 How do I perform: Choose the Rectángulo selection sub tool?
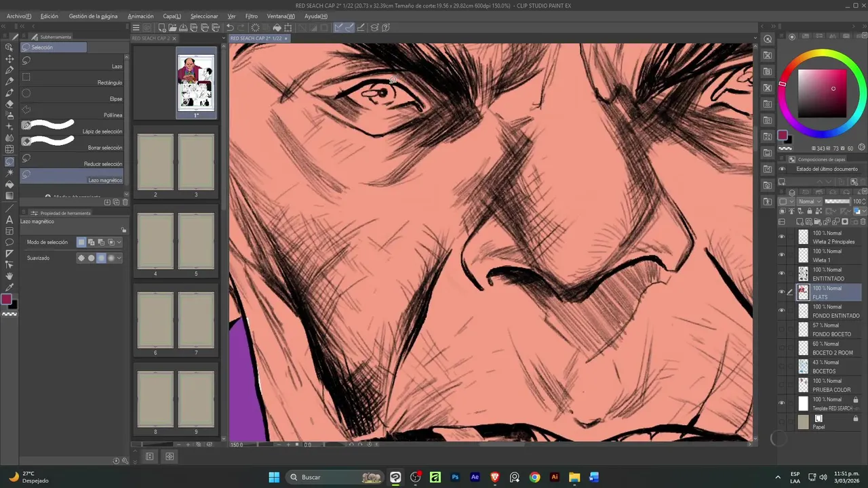pyautogui.click(x=72, y=79)
